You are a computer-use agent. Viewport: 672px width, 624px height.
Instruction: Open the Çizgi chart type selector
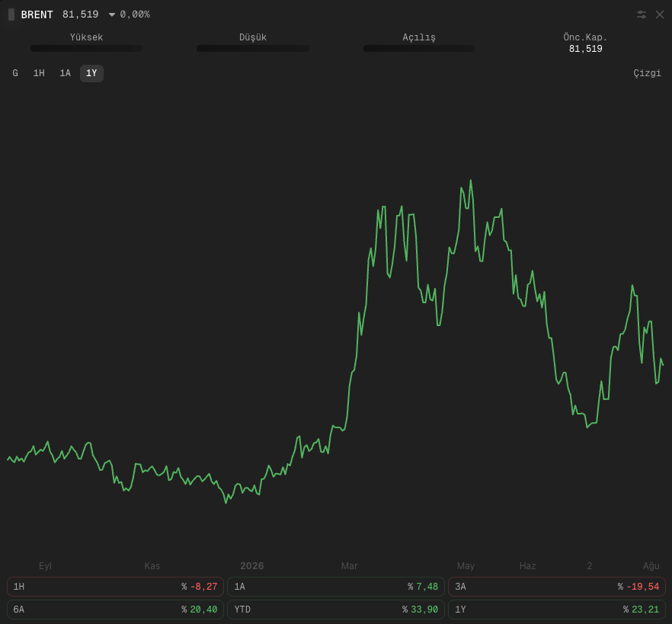[x=647, y=73]
